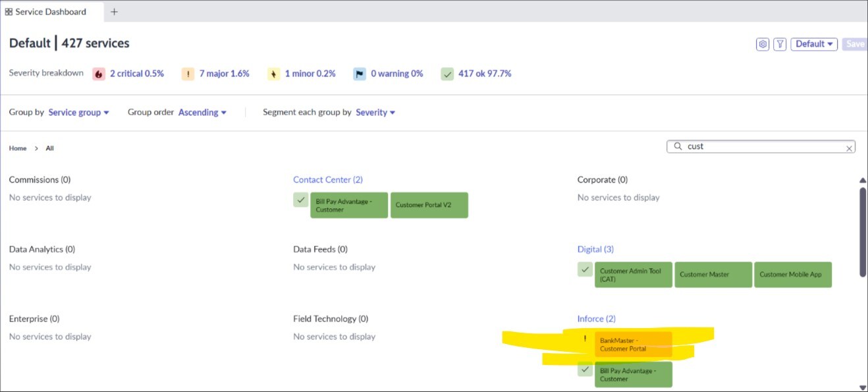The image size is (868, 392).
Task: Click the filter funnel icon
Action: tap(780, 44)
